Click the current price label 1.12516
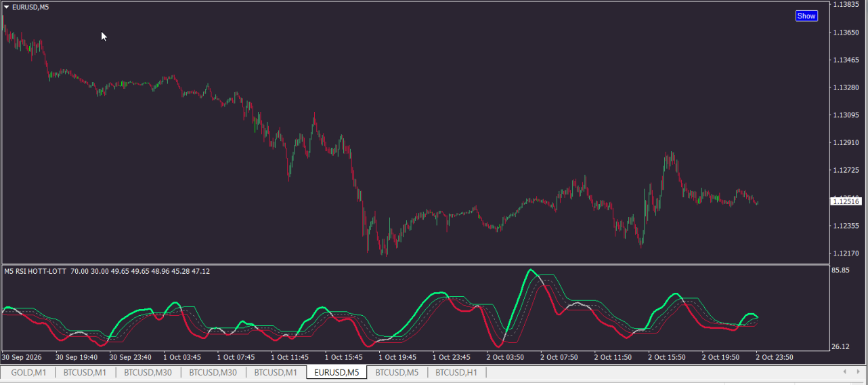Viewport: 868px width, 385px height. pyautogui.click(x=846, y=201)
